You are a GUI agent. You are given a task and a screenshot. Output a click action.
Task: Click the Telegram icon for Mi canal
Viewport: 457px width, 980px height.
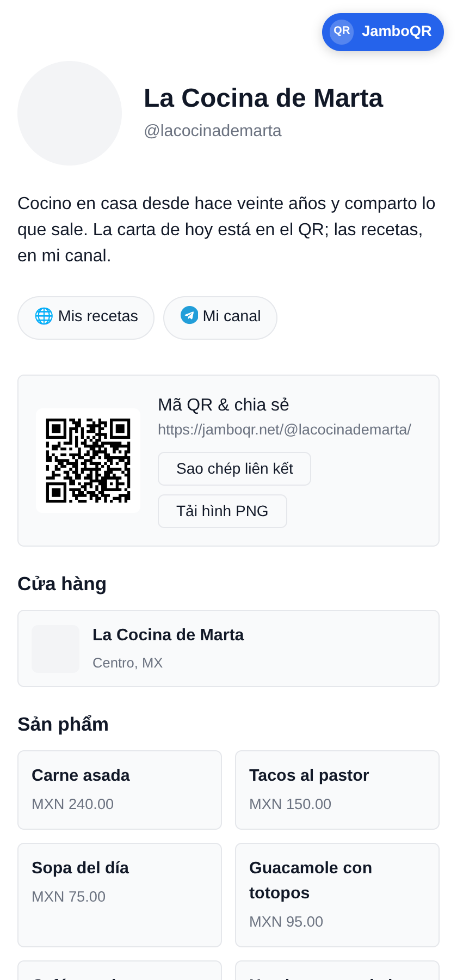pos(189,315)
